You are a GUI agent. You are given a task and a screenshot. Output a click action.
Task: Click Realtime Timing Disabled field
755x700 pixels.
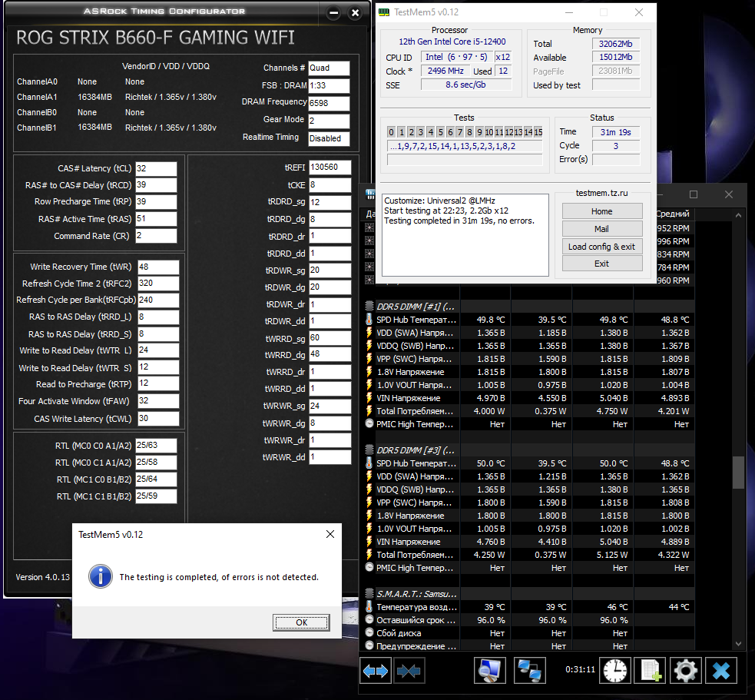[x=329, y=138]
